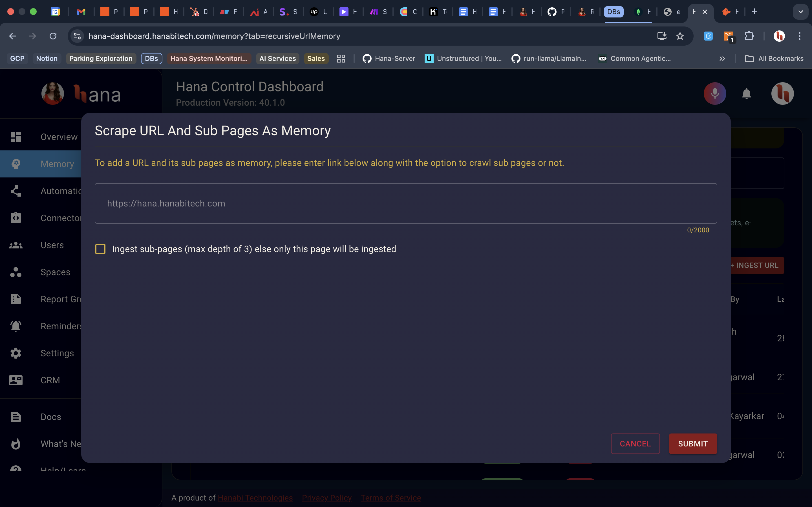This screenshot has height=507, width=812.
Task: Click the Users sidebar icon
Action: pos(16,245)
